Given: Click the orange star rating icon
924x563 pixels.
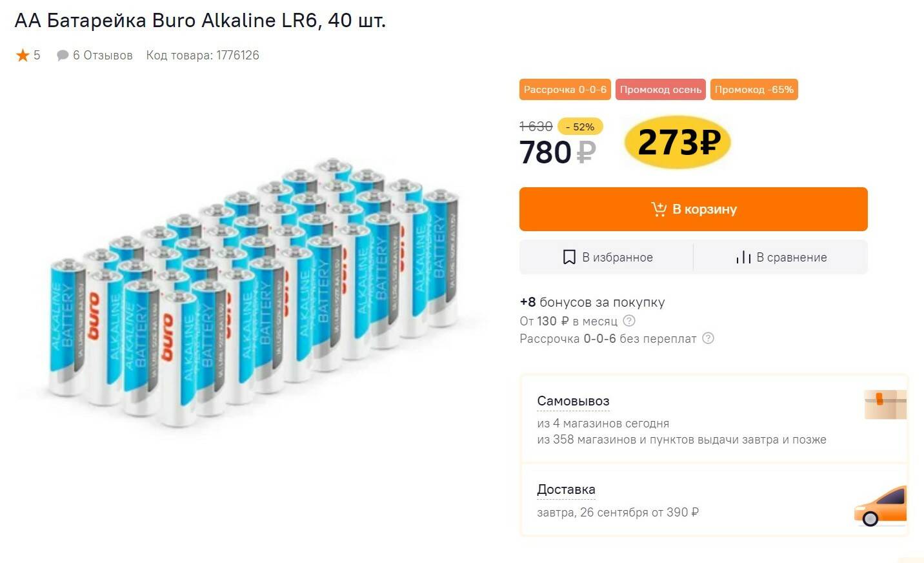Looking at the screenshot, I should click(x=23, y=56).
